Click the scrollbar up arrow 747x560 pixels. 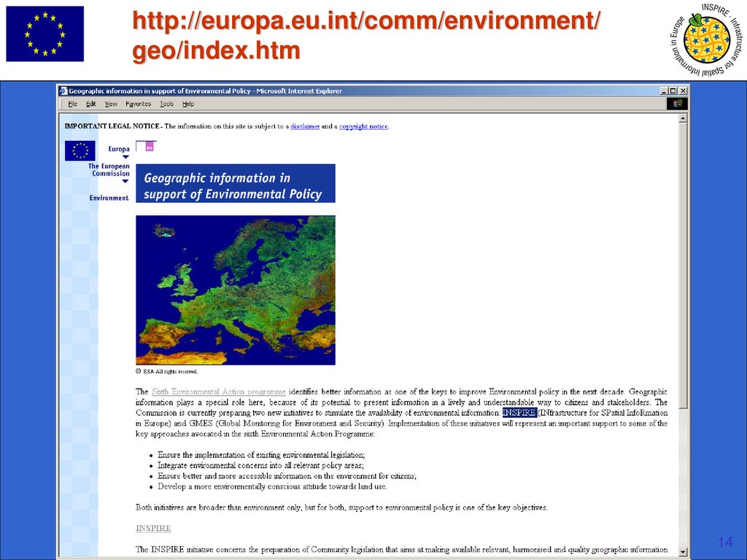683,117
